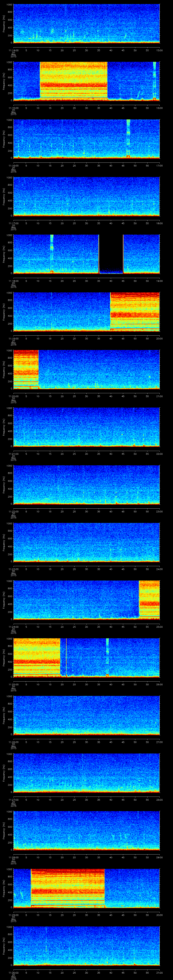Click the long noise block in the 11:29:00 panel
173x980 pixels.
pos(68,888)
